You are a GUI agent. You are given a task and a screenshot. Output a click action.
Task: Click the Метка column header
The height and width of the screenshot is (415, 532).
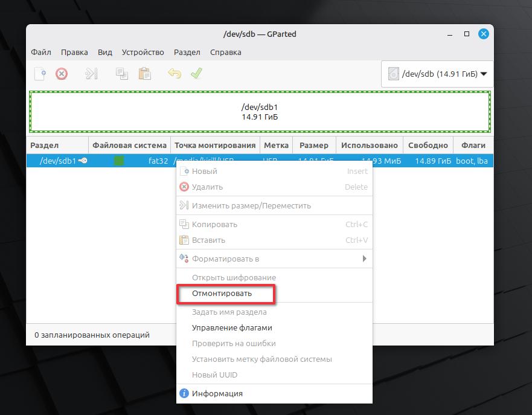[x=276, y=145]
